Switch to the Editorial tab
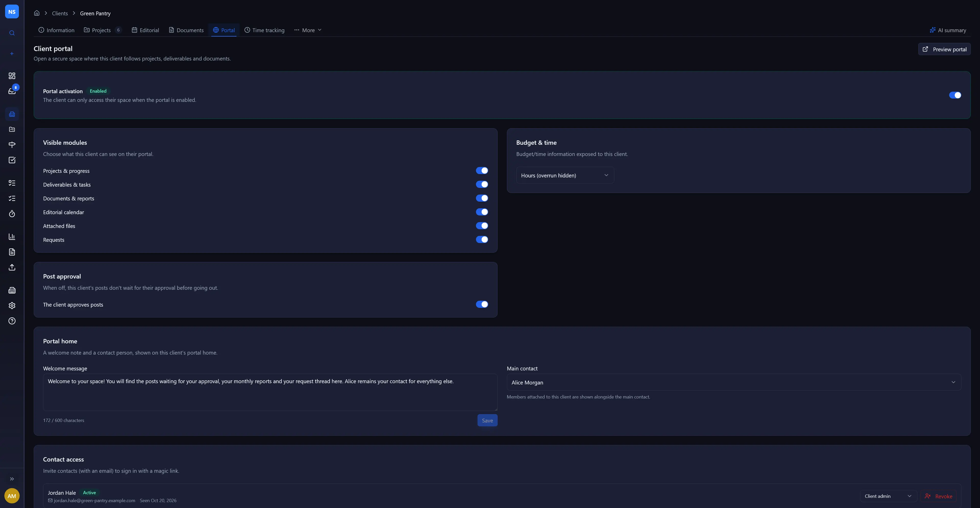The height and width of the screenshot is (508, 980). [145, 30]
